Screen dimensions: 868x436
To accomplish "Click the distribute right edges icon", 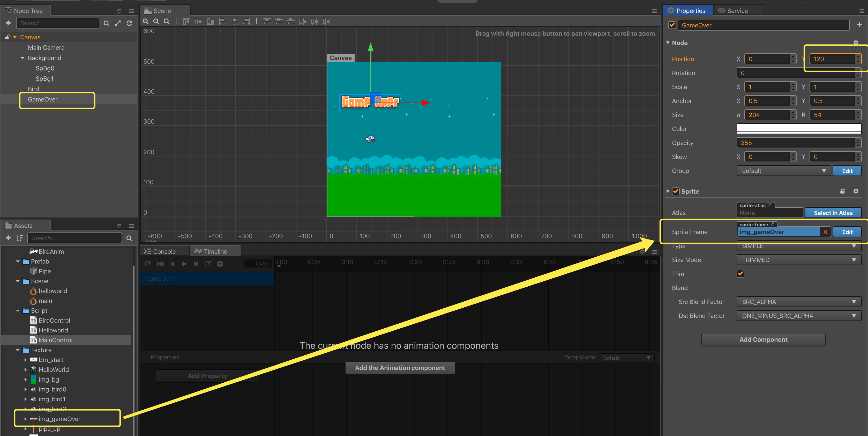I will pyautogui.click(x=326, y=21).
